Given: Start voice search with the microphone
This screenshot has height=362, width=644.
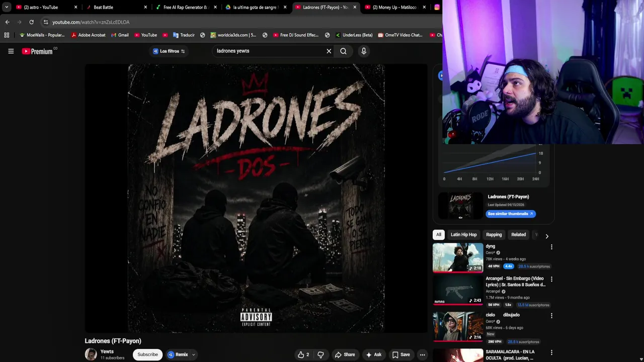Looking at the screenshot, I should (364, 51).
